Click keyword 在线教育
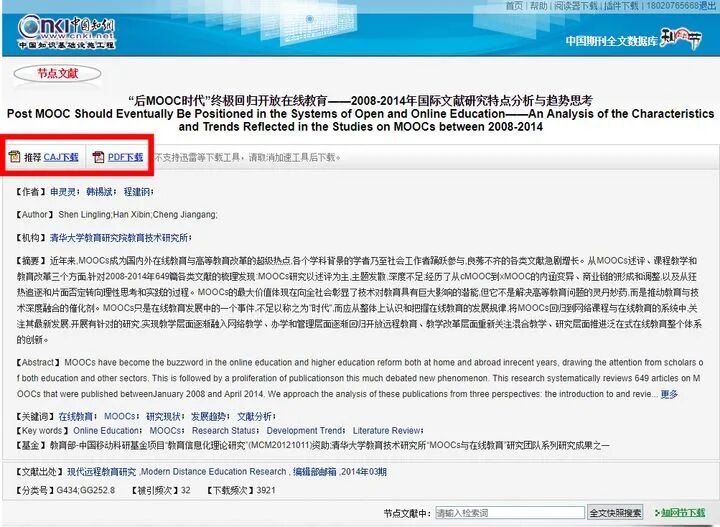This screenshot has width=720, height=527. (76, 416)
